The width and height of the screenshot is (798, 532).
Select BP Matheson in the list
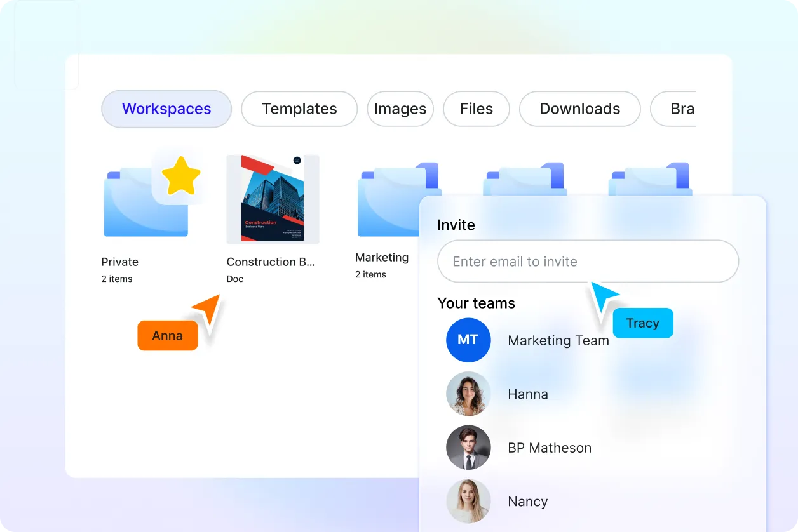[x=550, y=448]
